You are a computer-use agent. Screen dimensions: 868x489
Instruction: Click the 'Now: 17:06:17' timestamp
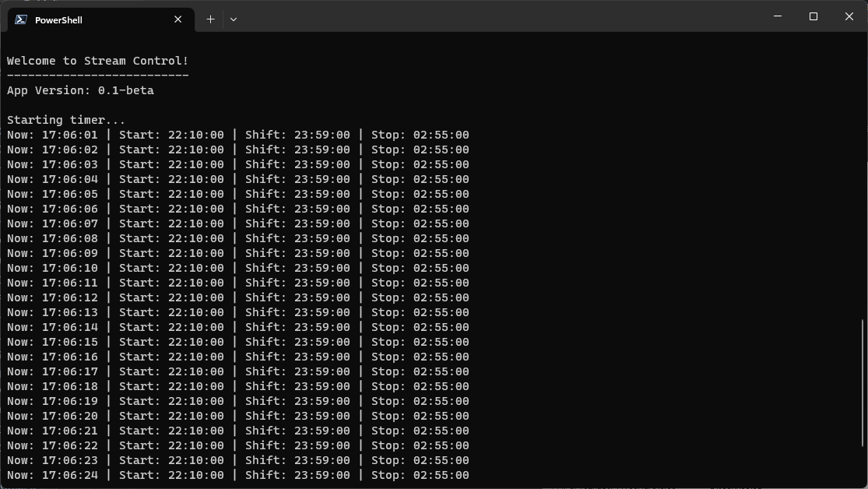52,371
